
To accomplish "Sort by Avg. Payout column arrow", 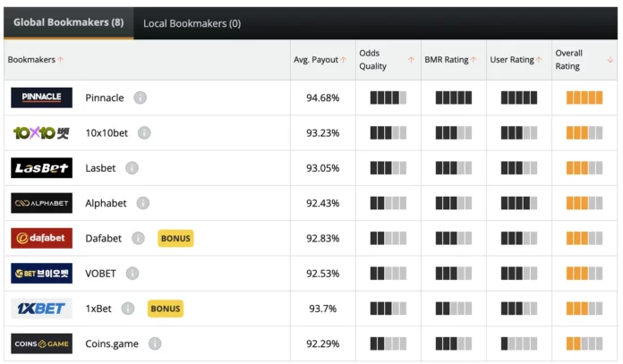I will 344,60.
